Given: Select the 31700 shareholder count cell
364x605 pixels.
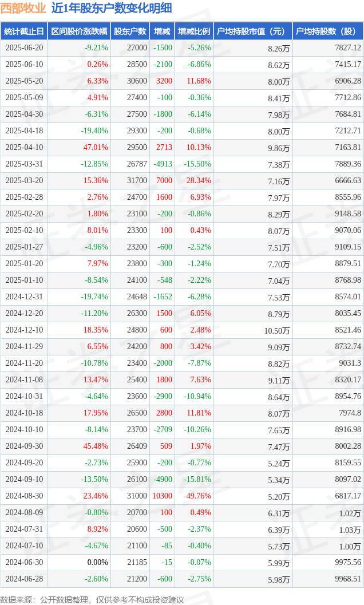Looking at the screenshot, I should [x=137, y=180].
